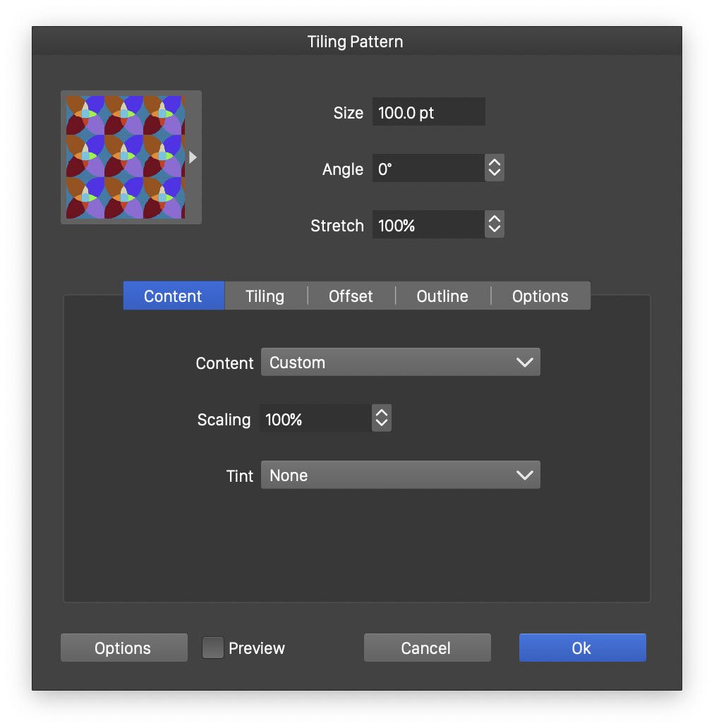Confirm with the Ok button
Viewport: 714px width, 728px height.
[582, 648]
